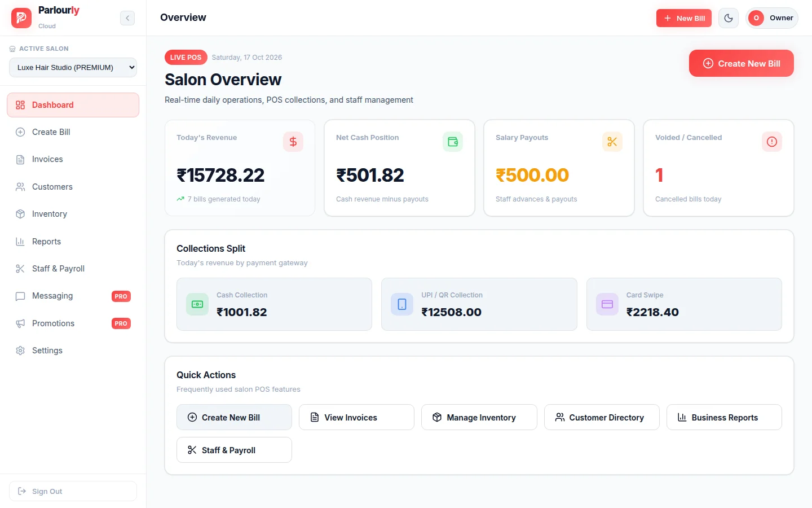The width and height of the screenshot is (812, 508).
Task: Click the cash icon in Cash Collection
Action: point(197,304)
